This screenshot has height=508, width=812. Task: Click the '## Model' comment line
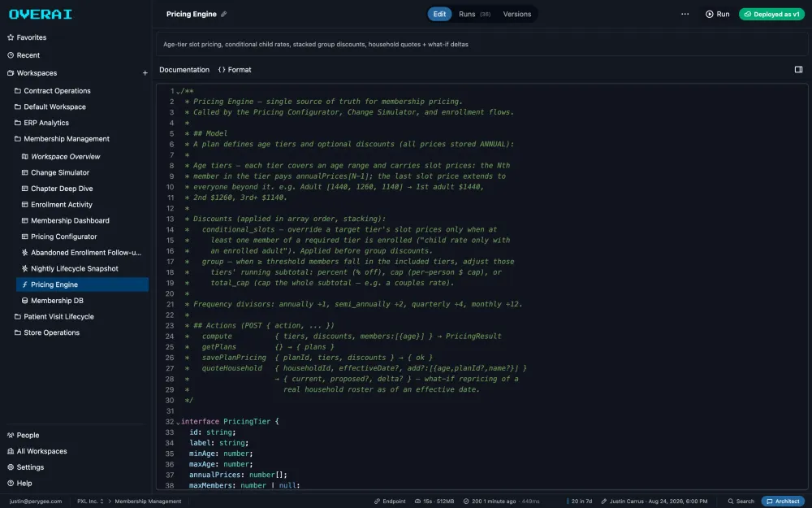click(x=206, y=134)
